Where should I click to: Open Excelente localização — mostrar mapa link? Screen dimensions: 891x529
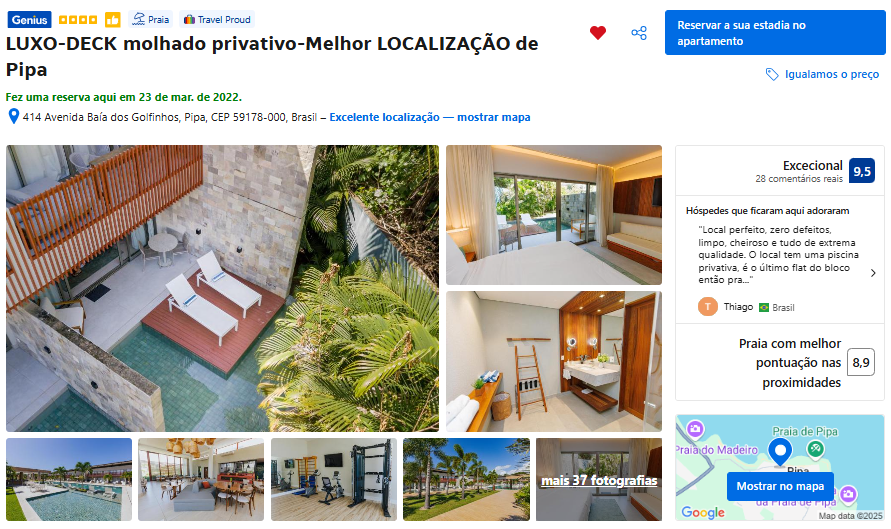[x=430, y=117]
